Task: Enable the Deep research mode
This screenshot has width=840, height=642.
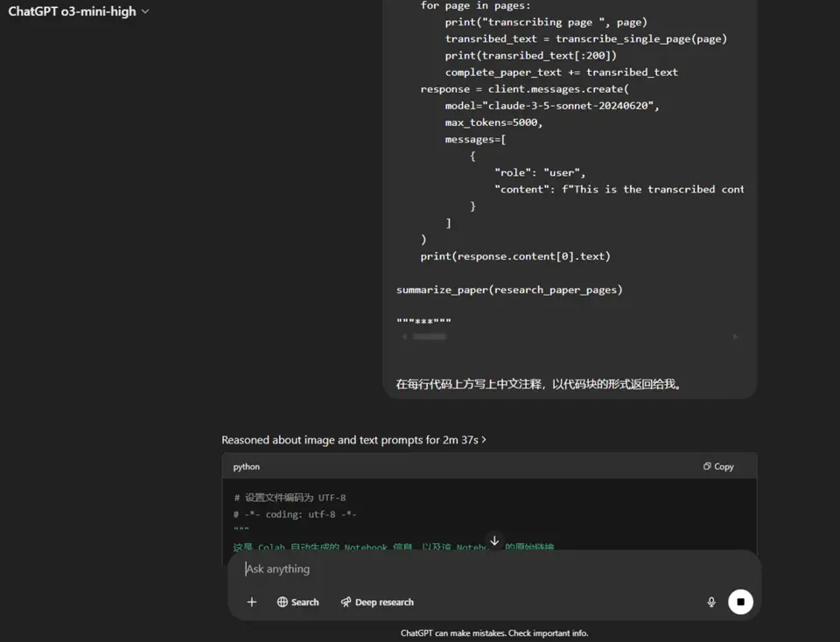Action: (x=377, y=602)
